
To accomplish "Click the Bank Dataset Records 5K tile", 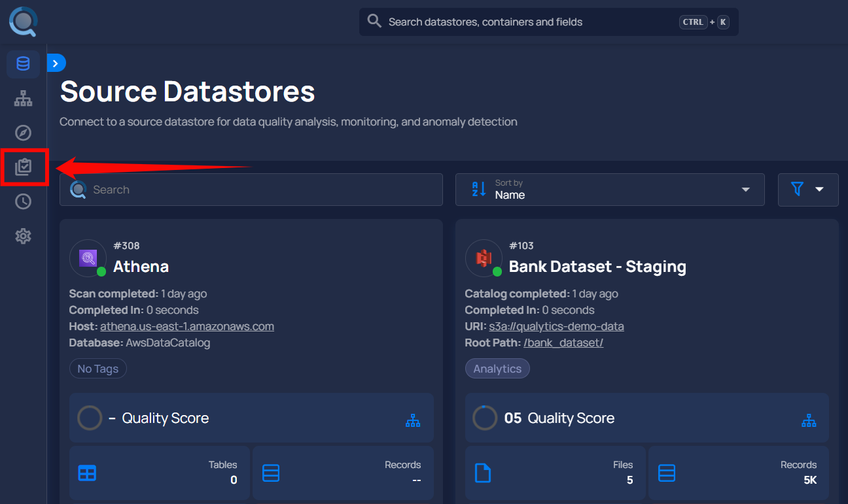I will [739, 475].
